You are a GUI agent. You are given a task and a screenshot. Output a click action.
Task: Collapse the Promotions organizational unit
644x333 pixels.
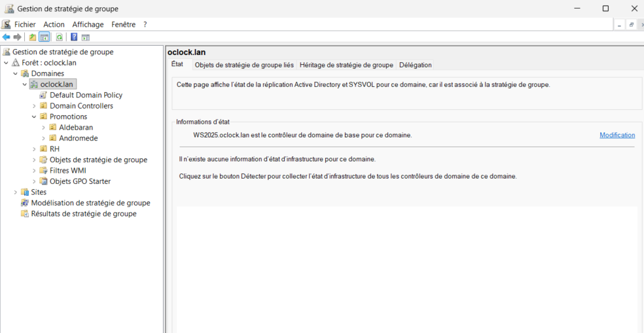point(34,116)
